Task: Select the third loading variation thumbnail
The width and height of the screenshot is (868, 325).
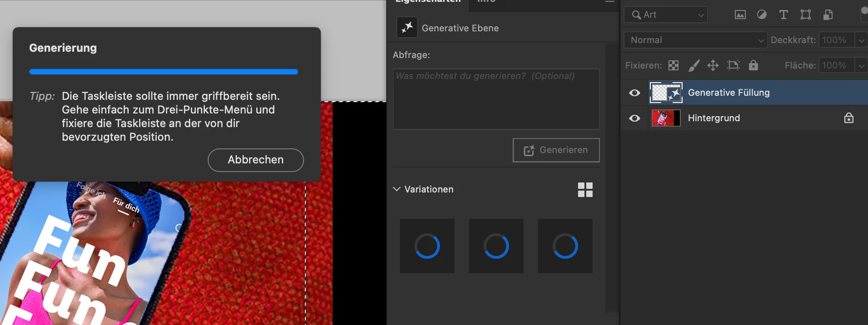Action: tap(565, 246)
